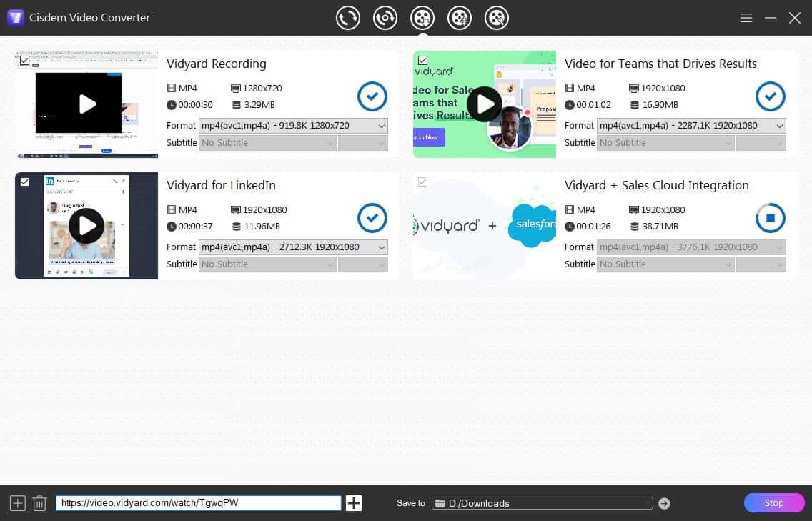Click the title "Vidyard + Sales Cloud Integration"
This screenshot has height=521, width=812.
point(657,185)
